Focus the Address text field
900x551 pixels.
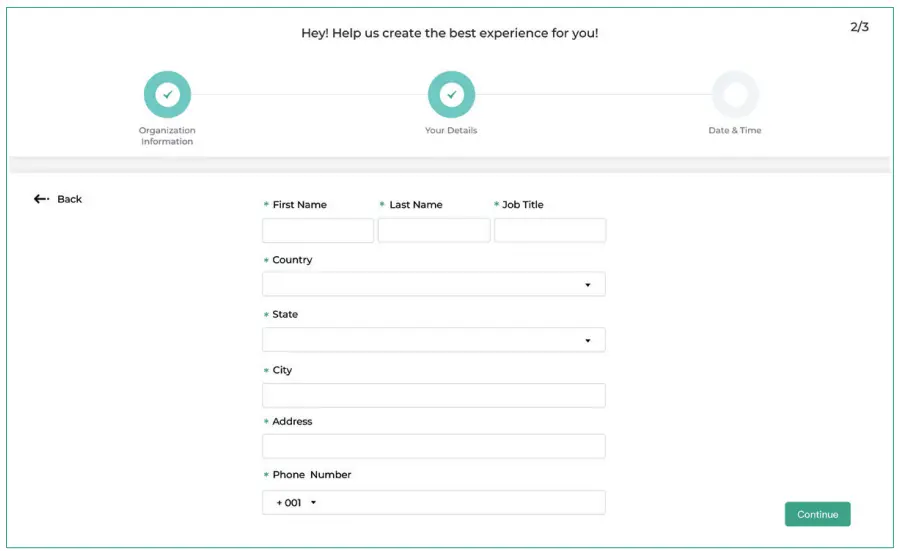(433, 446)
